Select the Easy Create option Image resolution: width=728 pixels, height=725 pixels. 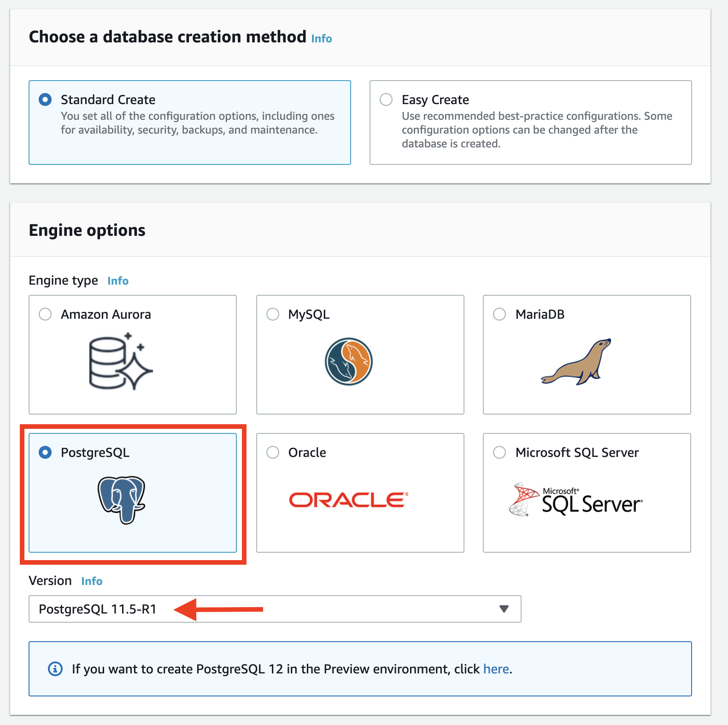[x=386, y=99]
